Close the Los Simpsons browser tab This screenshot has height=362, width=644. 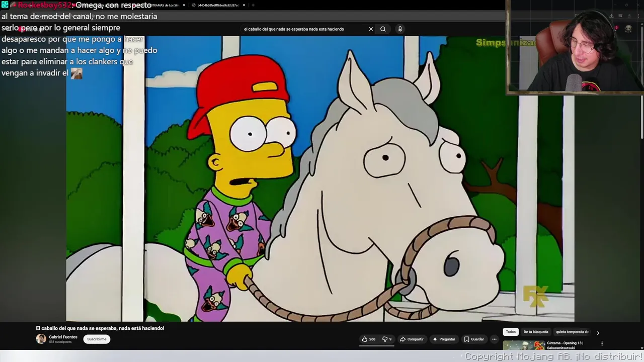[x=184, y=5]
